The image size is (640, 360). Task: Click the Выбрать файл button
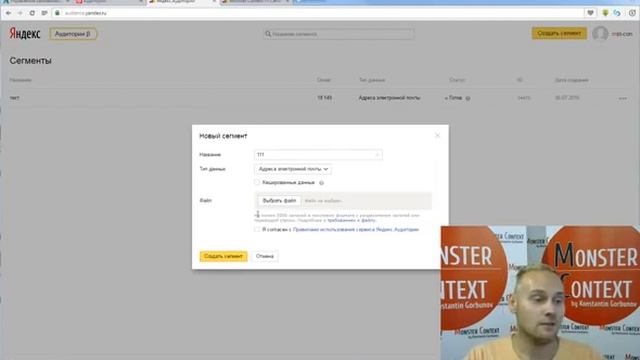point(279,200)
